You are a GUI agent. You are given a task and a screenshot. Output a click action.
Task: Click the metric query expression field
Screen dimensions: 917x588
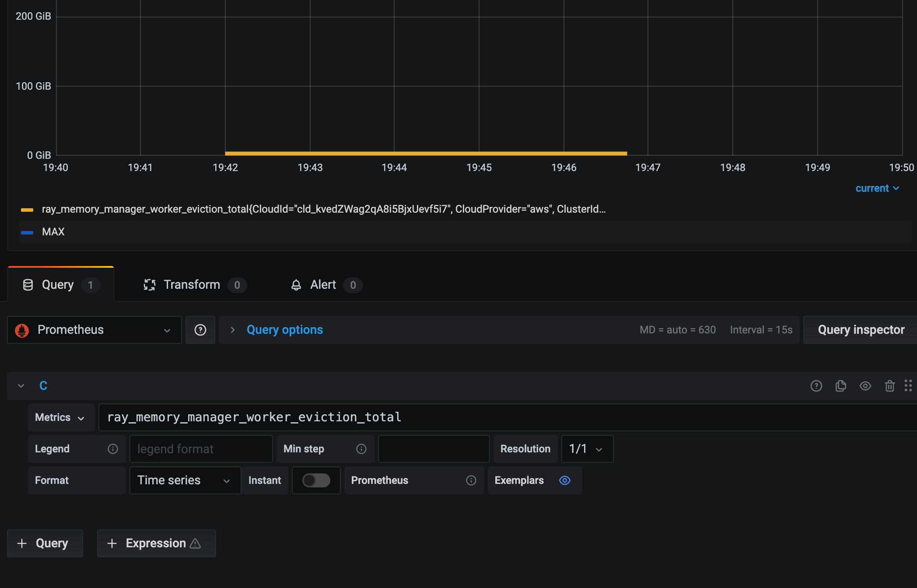507,417
